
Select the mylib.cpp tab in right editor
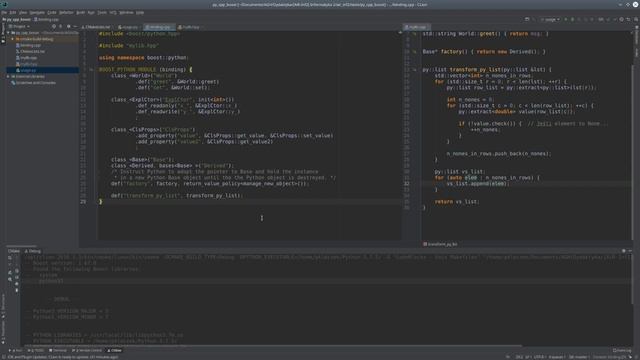[x=416, y=27]
